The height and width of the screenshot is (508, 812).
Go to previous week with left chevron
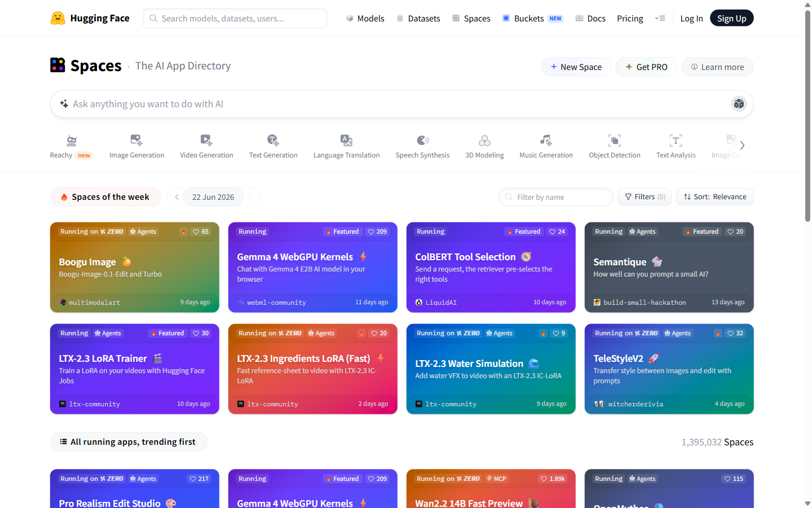[176, 197]
